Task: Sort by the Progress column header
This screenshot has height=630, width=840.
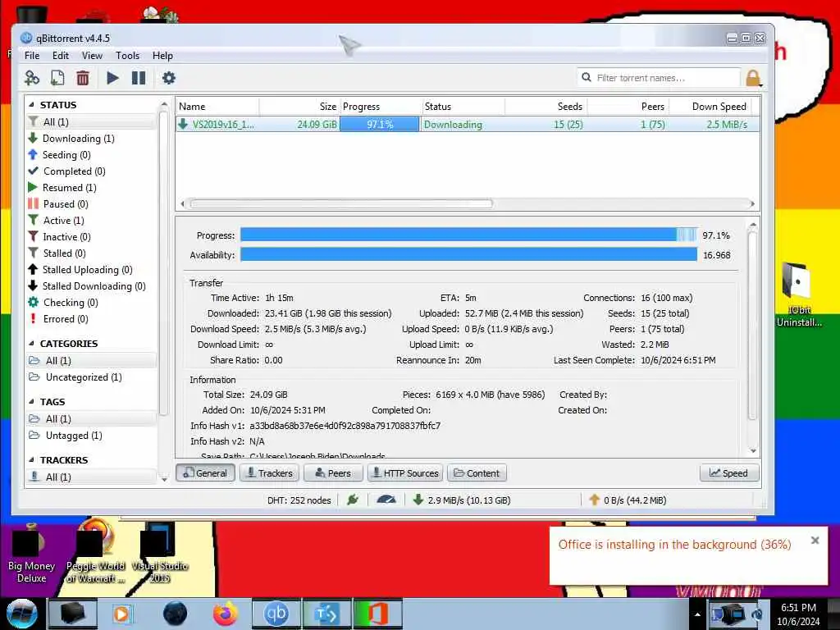Action: point(381,107)
